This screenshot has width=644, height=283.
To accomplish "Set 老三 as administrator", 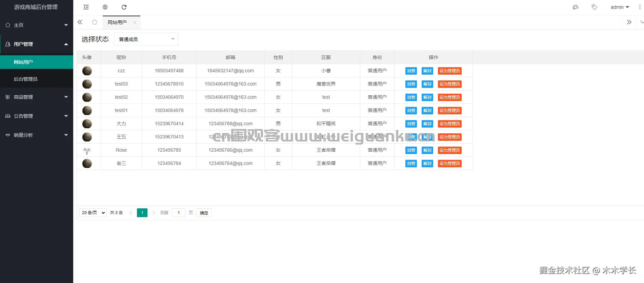I will [x=450, y=164].
